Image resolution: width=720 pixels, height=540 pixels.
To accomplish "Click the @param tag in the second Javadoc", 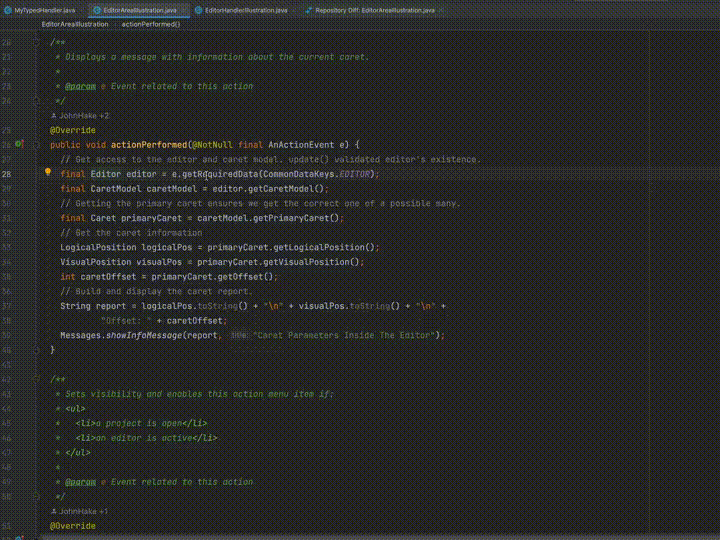I will tap(80, 482).
